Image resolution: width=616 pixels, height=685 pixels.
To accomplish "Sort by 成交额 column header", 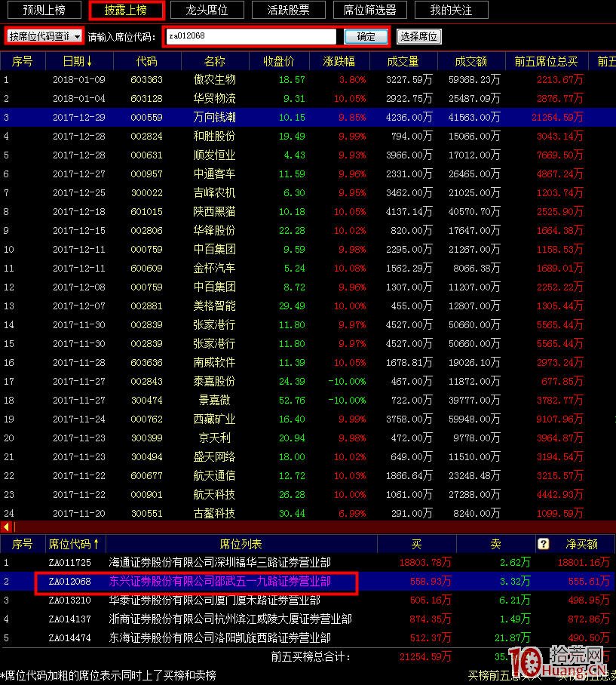I will point(471,61).
